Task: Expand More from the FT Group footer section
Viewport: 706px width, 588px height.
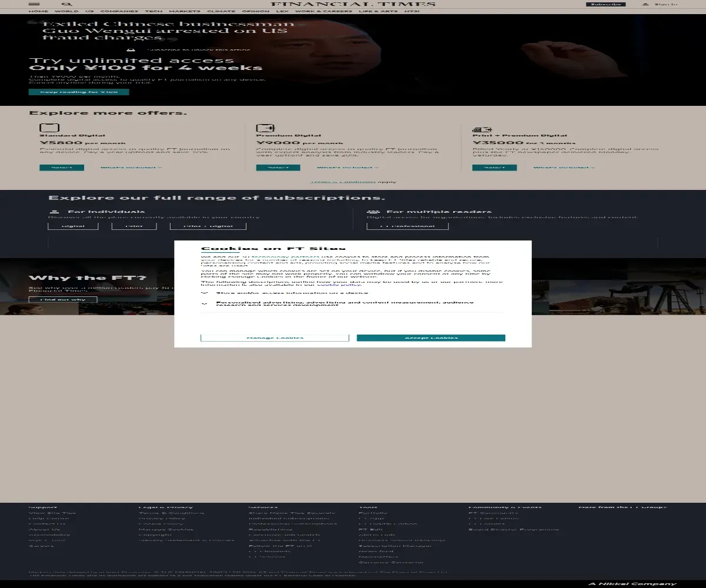Action: pyautogui.click(x=622, y=507)
